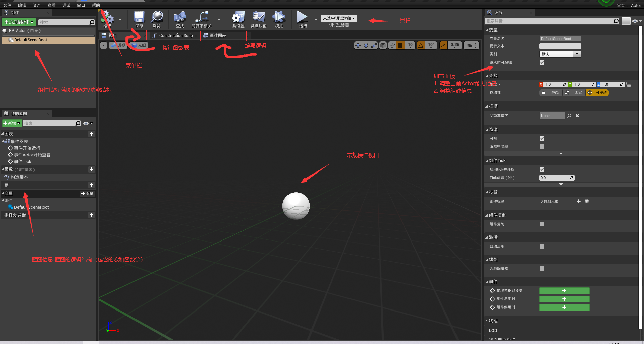The width and height of the screenshot is (644, 344).
Task: Delete 组件标签 array elements with trash icon
Action: (587, 201)
